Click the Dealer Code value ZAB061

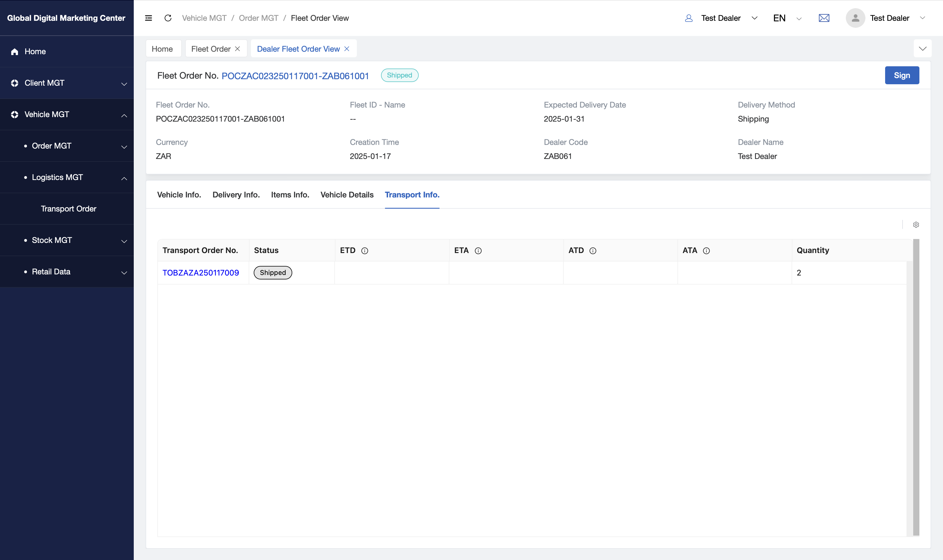click(557, 156)
